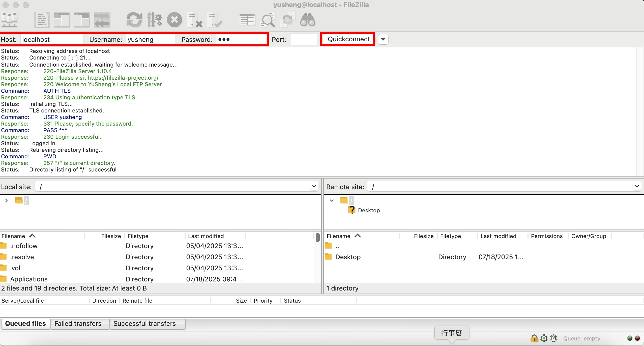Image resolution: width=644 pixels, height=346 pixels.
Task: Toggle transfer queue display icon
Action: point(102,20)
